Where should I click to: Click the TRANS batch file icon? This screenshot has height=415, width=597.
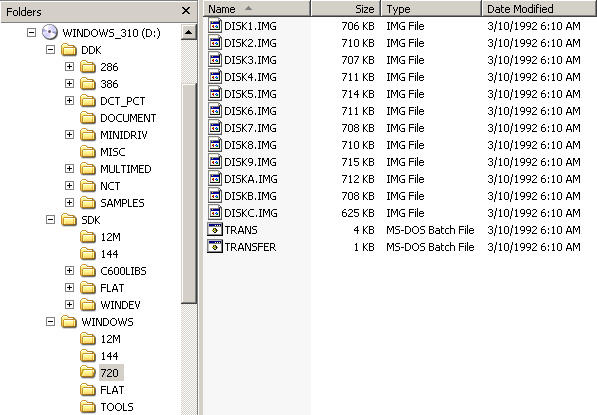215,230
